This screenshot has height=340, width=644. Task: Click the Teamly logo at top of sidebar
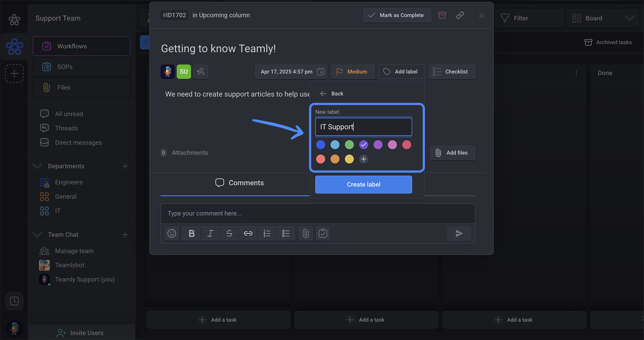click(14, 20)
